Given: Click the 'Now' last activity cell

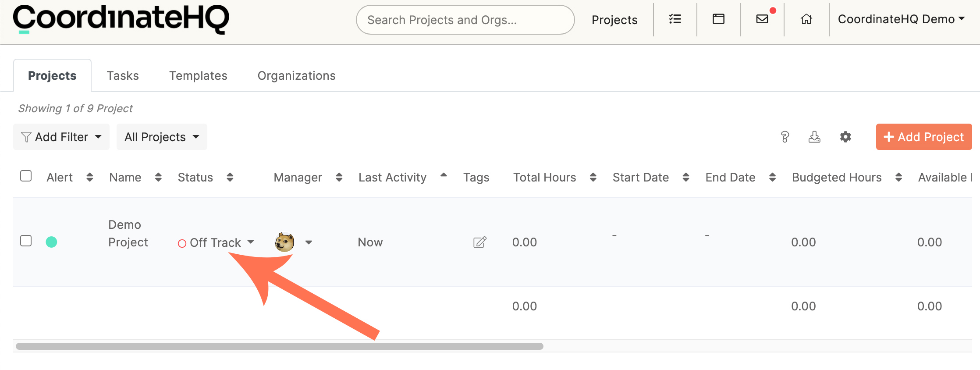Looking at the screenshot, I should [x=370, y=242].
